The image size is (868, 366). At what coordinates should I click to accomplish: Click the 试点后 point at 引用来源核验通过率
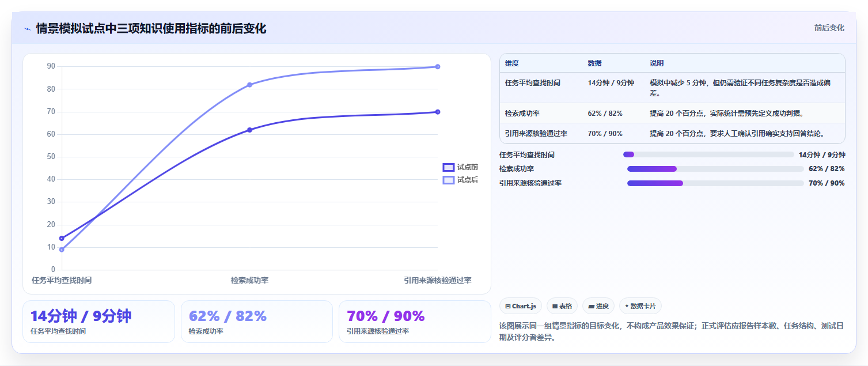(438, 67)
